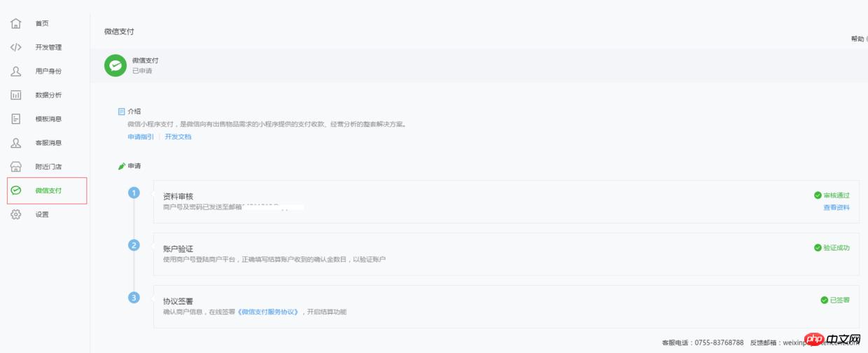Click the 设置 gear icon

click(x=16, y=214)
